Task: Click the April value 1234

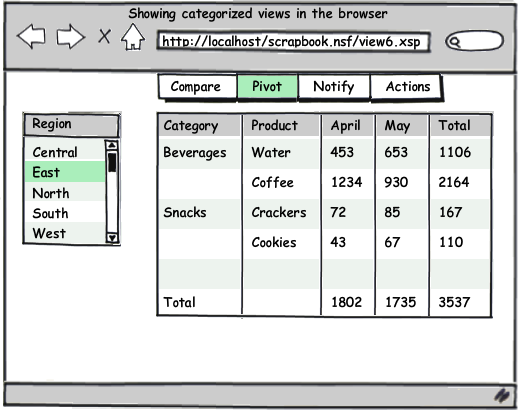Action: pos(347,183)
